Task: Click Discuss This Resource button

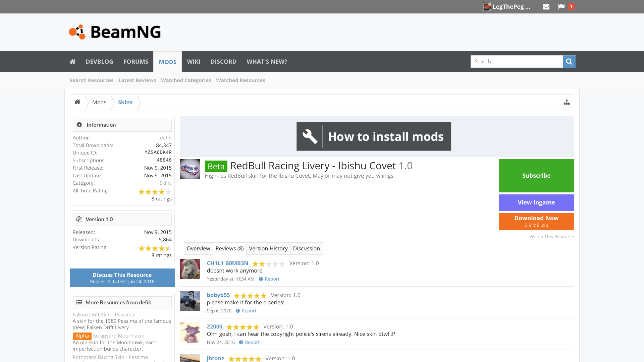Action: pos(122,278)
